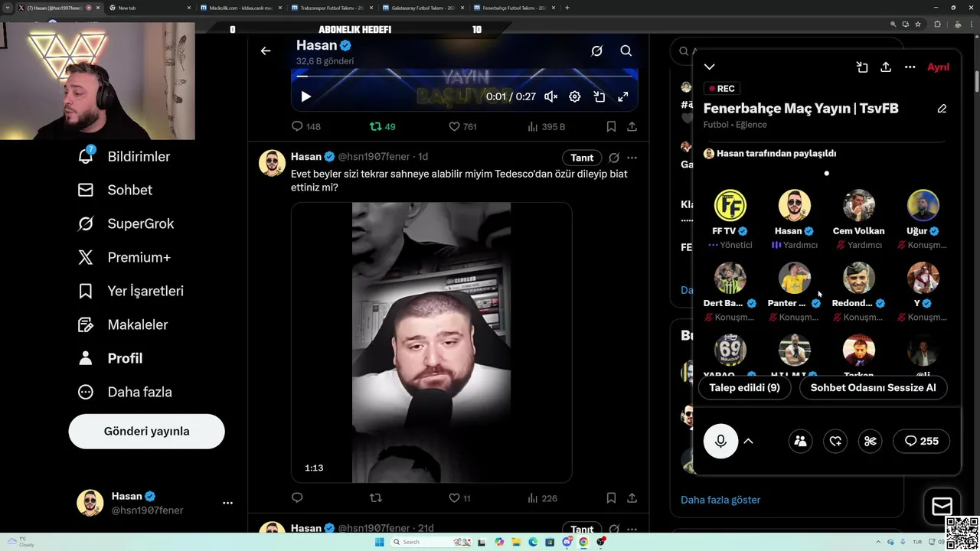Open Windows Start button on taskbar
The width and height of the screenshot is (980, 551).
(379, 542)
